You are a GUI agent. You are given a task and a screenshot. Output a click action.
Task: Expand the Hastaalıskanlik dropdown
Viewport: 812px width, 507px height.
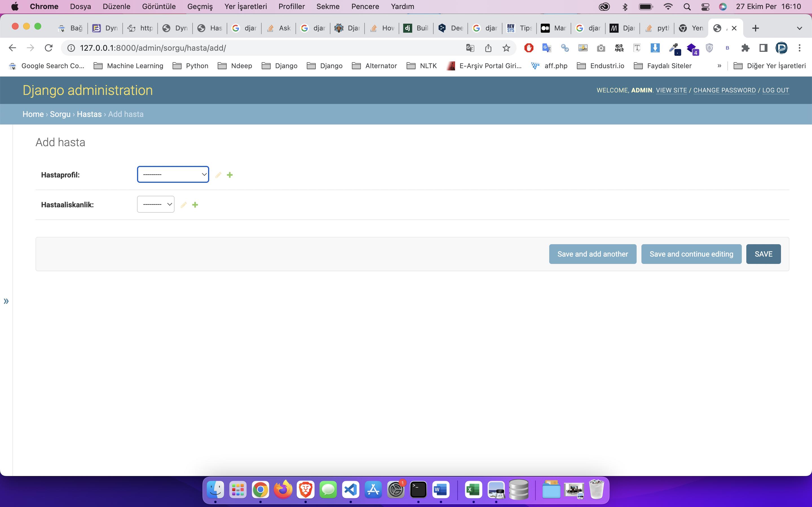coord(156,204)
